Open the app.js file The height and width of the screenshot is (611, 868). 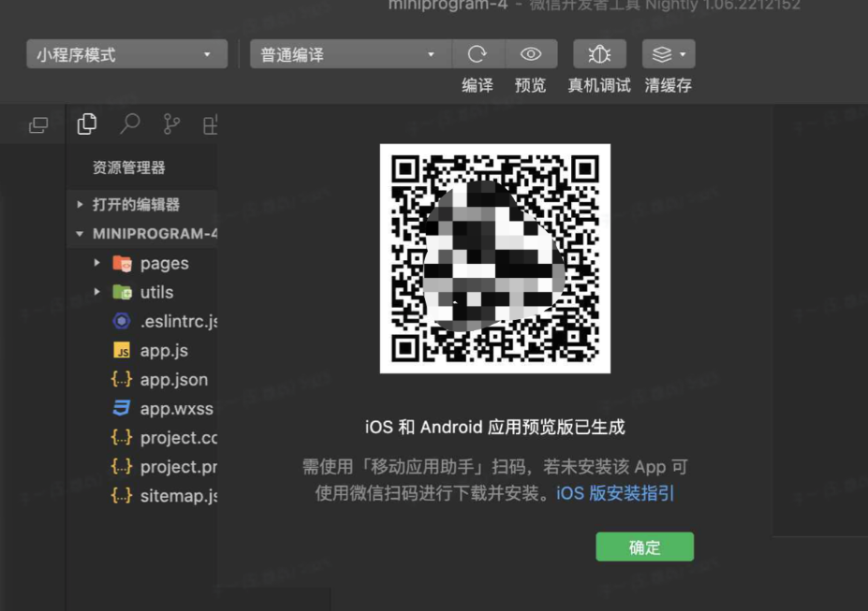pyautogui.click(x=164, y=350)
